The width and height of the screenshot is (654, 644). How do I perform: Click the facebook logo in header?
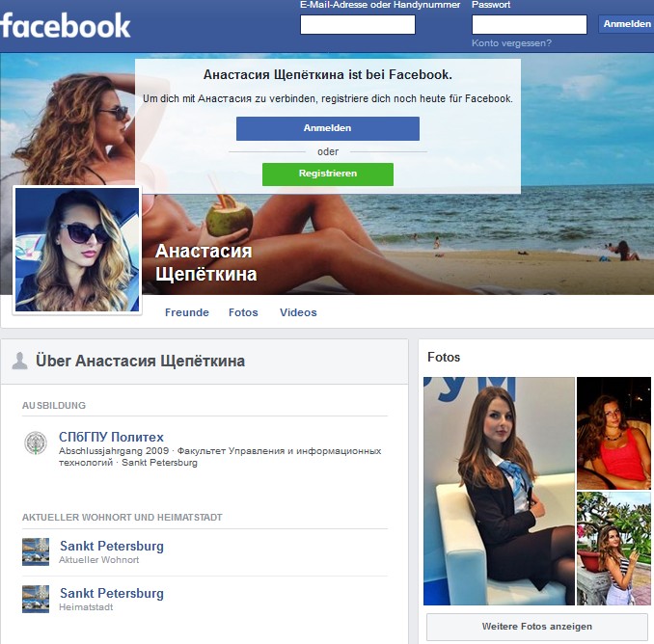tap(66, 25)
